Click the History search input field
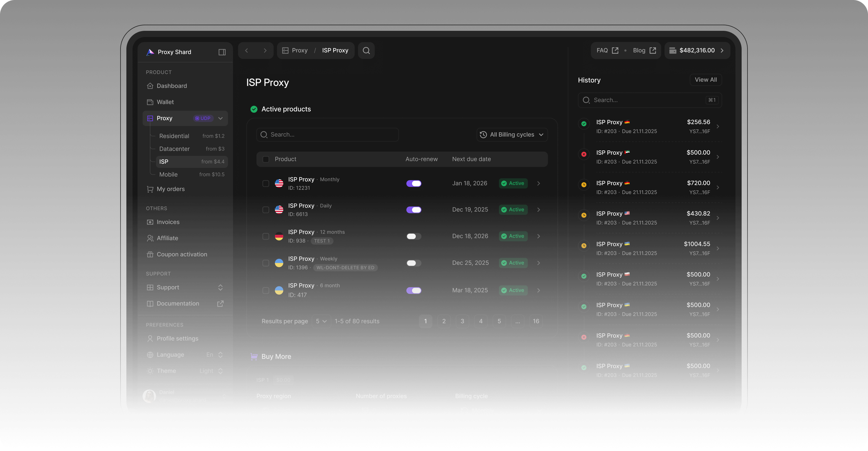 (x=647, y=100)
